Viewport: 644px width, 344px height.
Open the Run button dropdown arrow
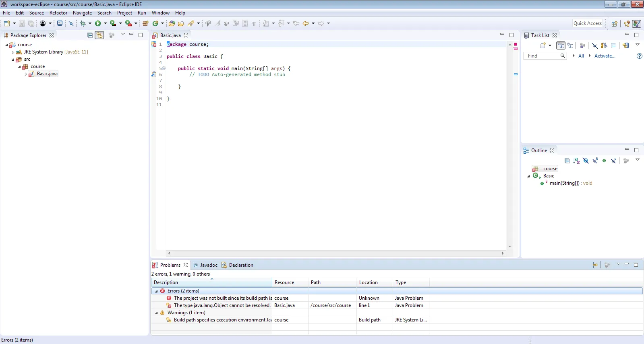[x=105, y=23]
